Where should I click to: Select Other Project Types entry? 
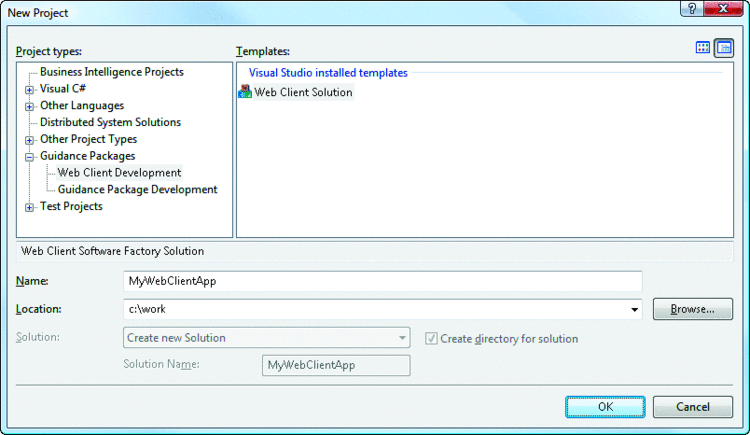coord(88,139)
